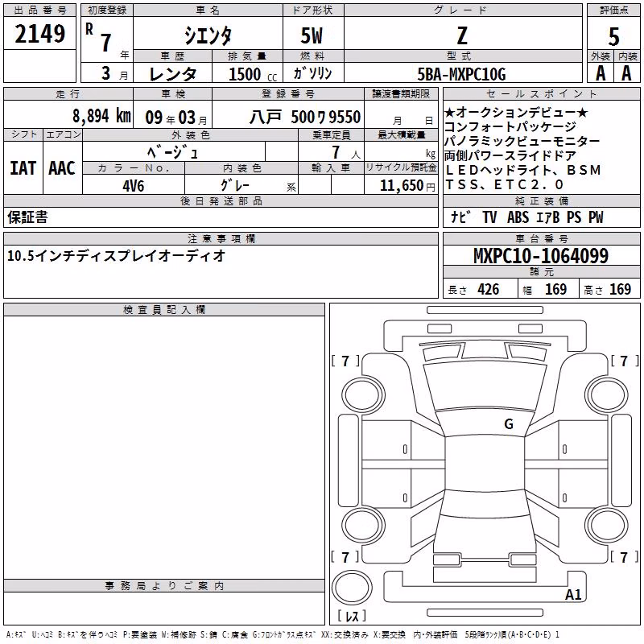The height and width of the screenshot is (644, 644).
Task: Select note 10.5インチディスプレイオーディオ
Action: 116,255
